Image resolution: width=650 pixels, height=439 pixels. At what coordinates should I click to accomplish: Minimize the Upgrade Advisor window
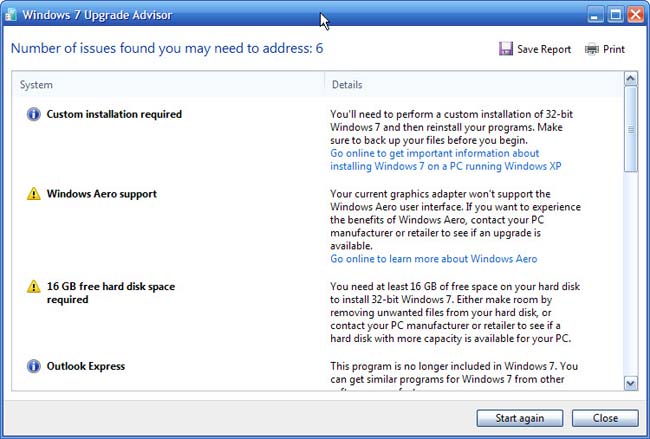pyautogui.click(x=595, y=15)
